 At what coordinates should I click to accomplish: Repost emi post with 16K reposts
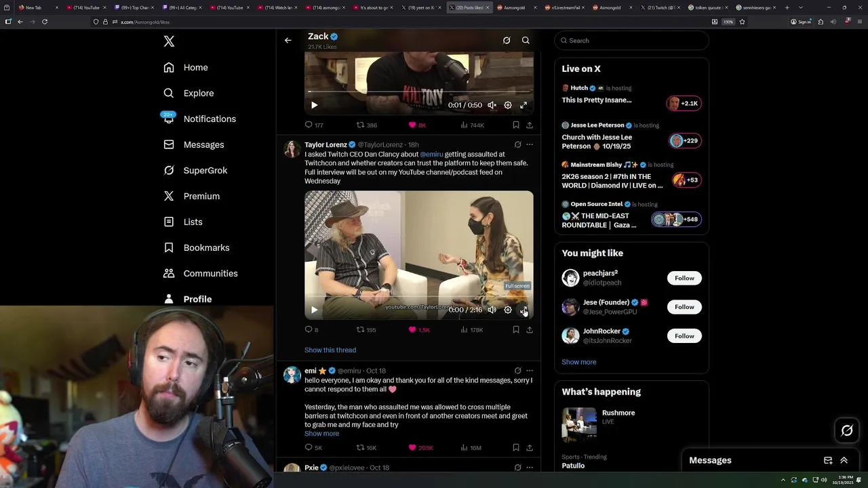(x=367, y=448)
